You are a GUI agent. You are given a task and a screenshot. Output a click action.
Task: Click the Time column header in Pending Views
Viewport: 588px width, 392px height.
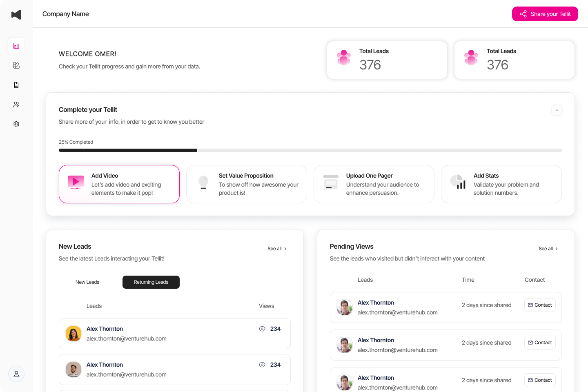tap(468, 280)
